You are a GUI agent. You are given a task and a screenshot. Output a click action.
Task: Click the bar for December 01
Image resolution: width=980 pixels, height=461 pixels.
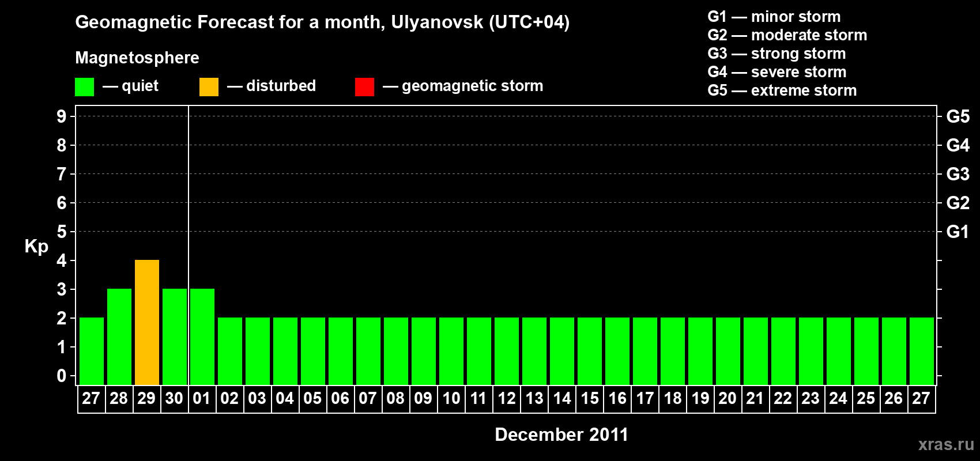coord(202,337)
